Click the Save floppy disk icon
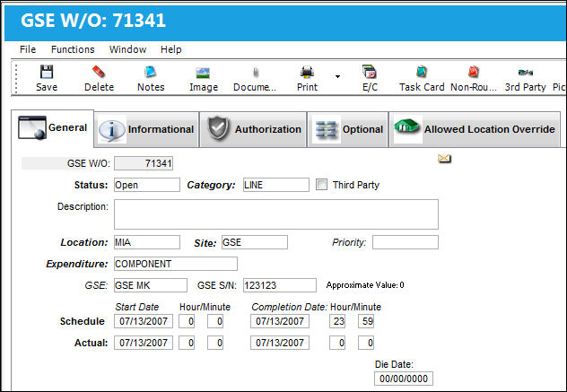 47,72
